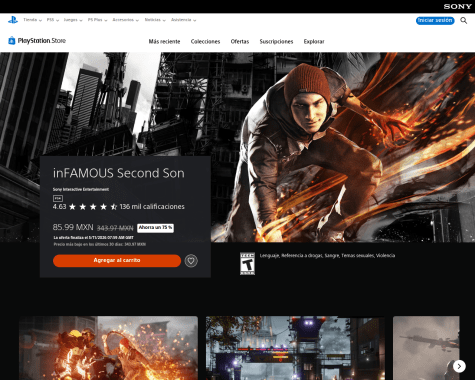The image size is (475, 380).
Task: Expand the Asistencia dropdown menu
Action: (183, 20)
